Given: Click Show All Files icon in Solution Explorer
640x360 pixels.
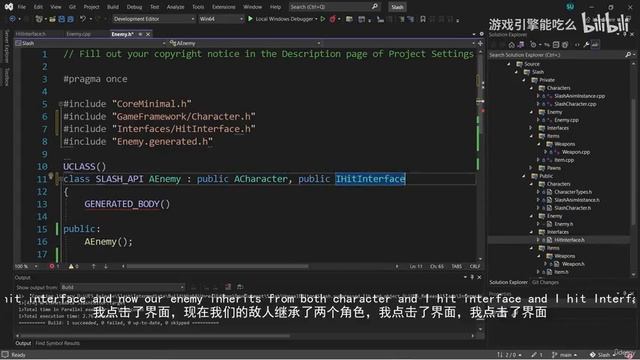Looking at the screenshot, I should click(x=565, y=45).
